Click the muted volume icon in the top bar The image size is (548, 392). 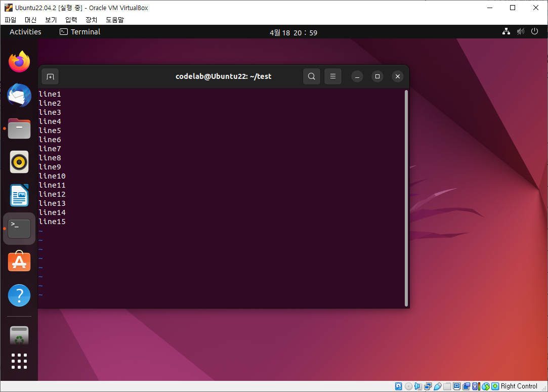pos(520,31)
